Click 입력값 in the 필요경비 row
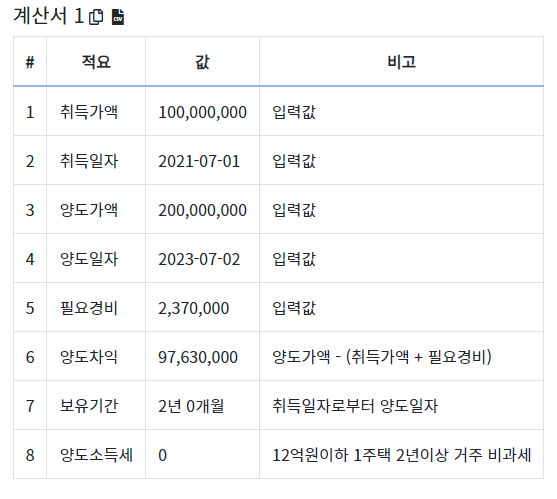The width and height of the screenshot is (557, 499). click(x=294, y=308)
